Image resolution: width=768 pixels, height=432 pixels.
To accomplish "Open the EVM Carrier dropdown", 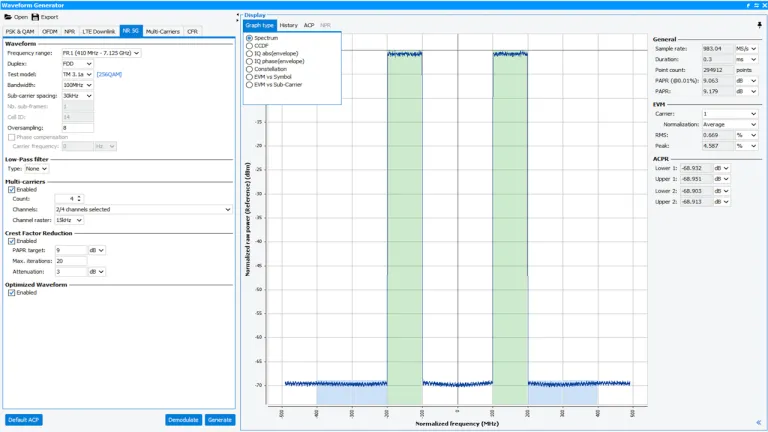I will [730, 114].
